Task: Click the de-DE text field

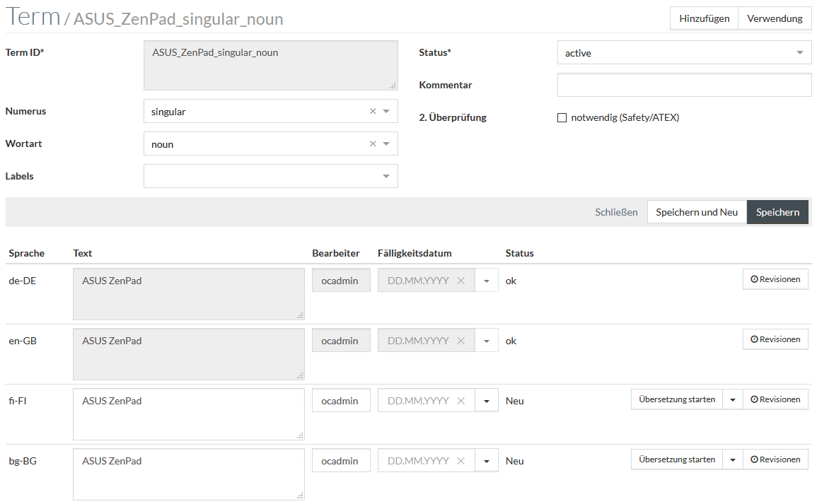Action: coord(189,293)
